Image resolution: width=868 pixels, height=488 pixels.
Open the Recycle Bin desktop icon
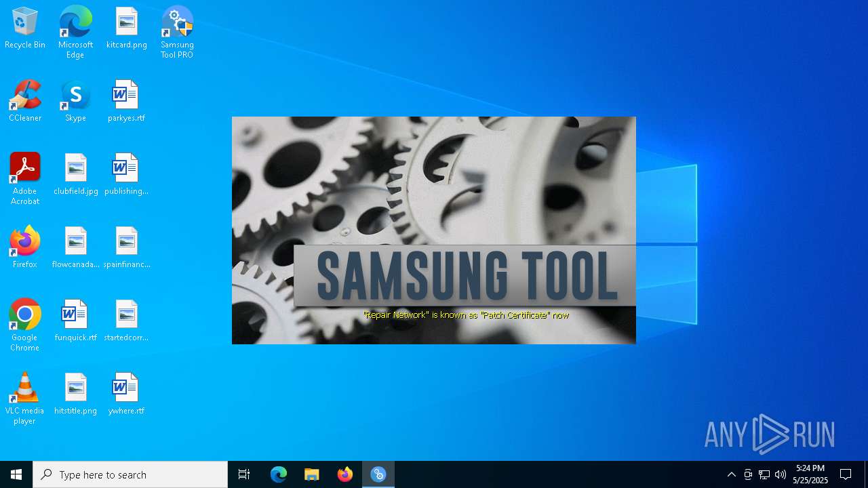25,28
